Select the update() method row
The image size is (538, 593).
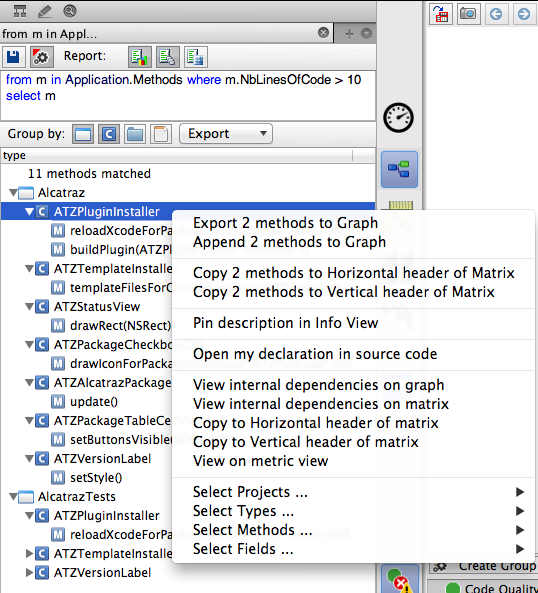point(85,402)
